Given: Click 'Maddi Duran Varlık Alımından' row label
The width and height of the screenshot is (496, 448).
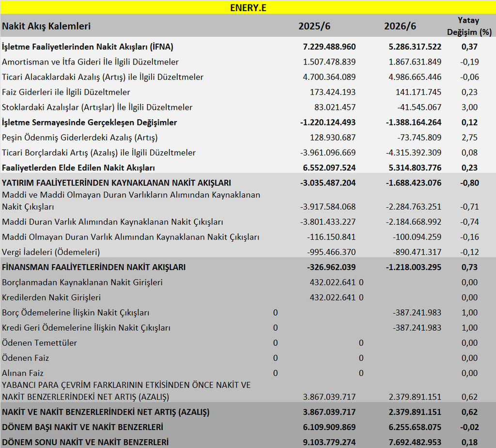Looking at the screenshot, I should pos(112,222).
